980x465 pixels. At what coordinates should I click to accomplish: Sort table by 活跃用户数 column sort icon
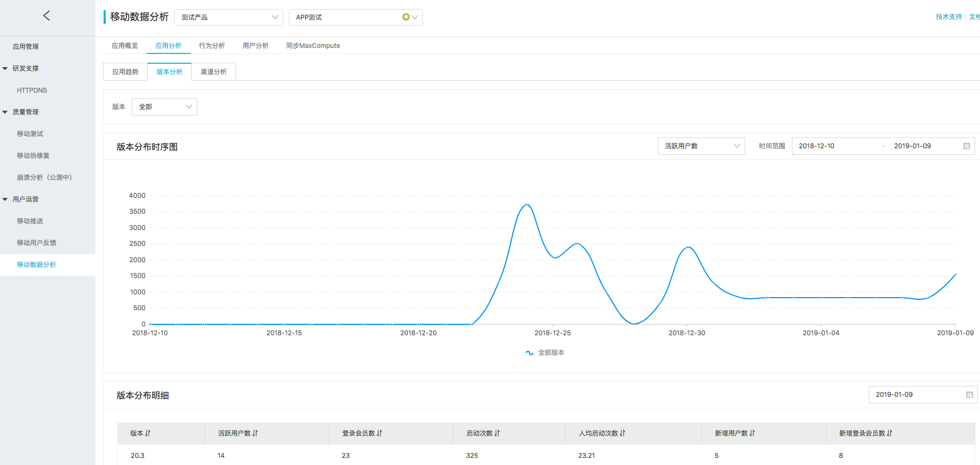(x=255, y=433)
